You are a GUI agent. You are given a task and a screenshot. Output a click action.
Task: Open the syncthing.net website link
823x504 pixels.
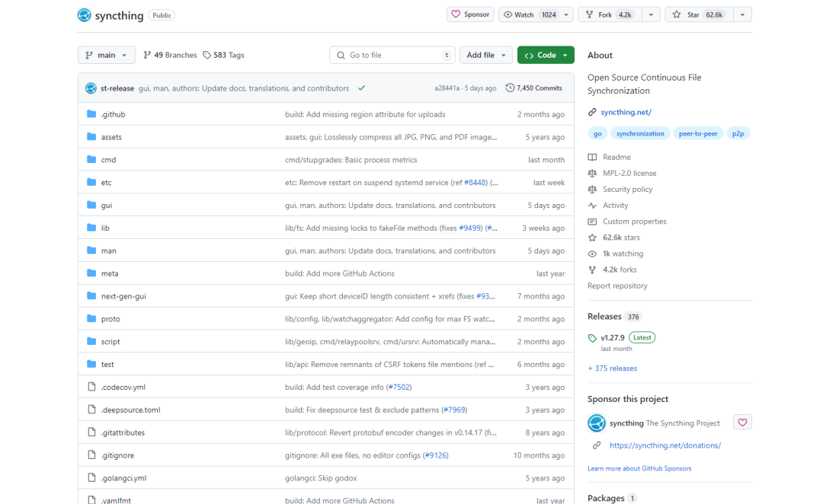626,112
